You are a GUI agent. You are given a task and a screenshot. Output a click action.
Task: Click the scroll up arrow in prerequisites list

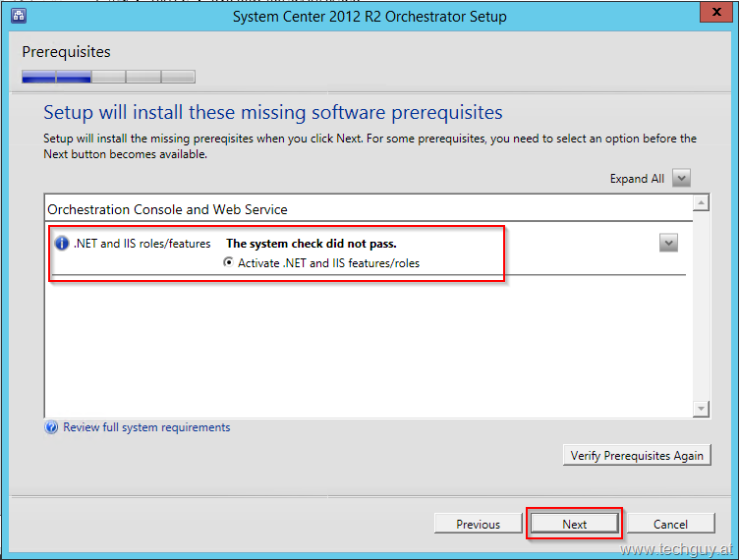click(x=701, y=203)
